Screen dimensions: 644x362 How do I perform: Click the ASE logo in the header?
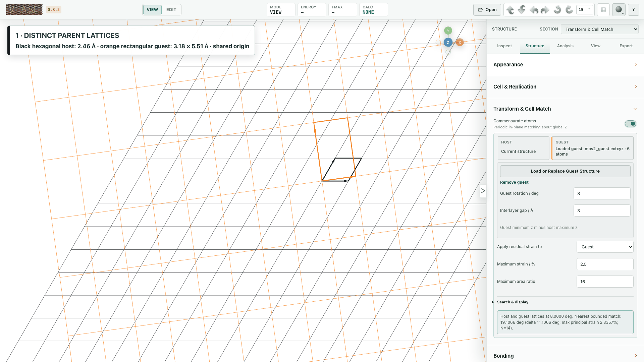click(x=24, y=9)
